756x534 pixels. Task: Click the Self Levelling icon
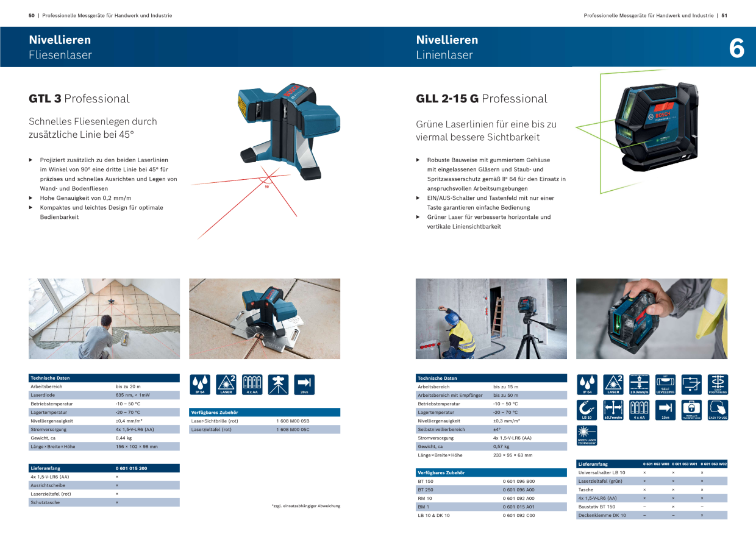pyautogui.click(x=665, y=385)
